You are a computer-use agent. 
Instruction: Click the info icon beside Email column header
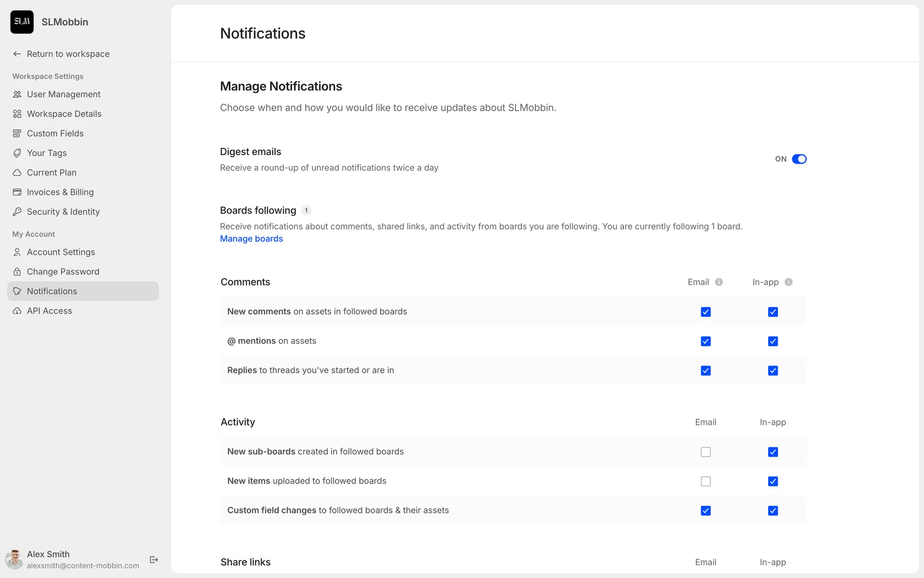(719, 282)
